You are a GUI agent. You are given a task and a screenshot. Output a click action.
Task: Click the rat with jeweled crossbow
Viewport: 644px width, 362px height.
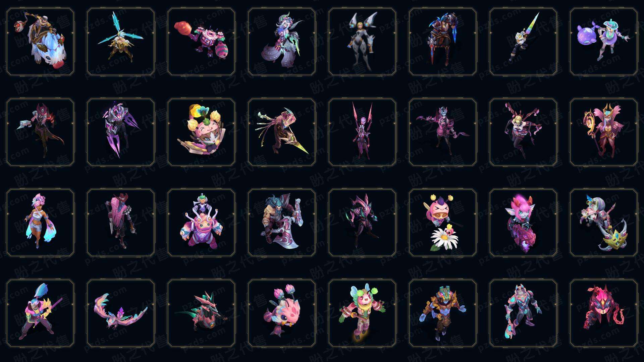point(604,223)
